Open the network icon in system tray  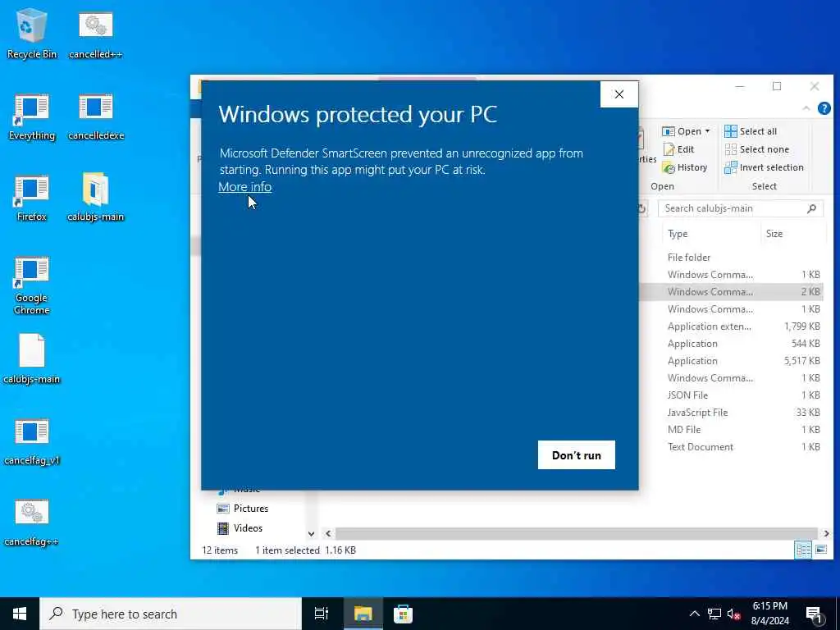click(x=714, y=614)
